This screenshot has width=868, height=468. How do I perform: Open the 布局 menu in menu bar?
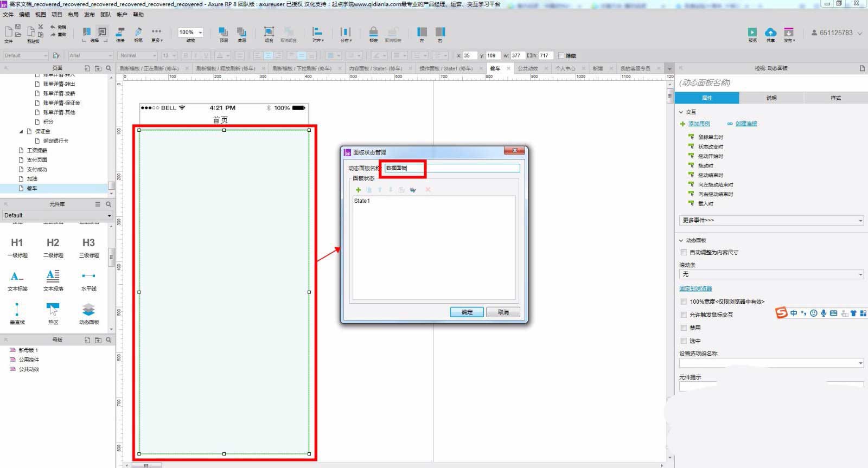pos(73,15)
